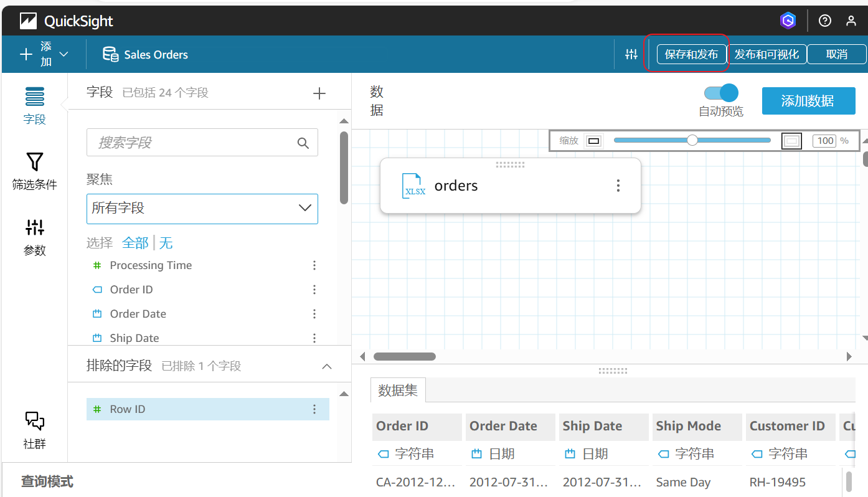Collapse the 排除的字段 section
This screenshot has width=868, height=497.
point(326,366)
